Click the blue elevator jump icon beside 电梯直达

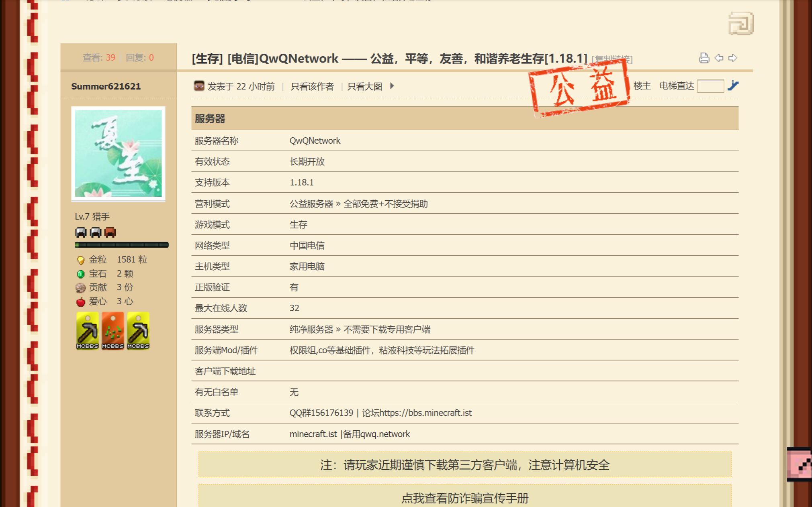click(x=734, y=86)
